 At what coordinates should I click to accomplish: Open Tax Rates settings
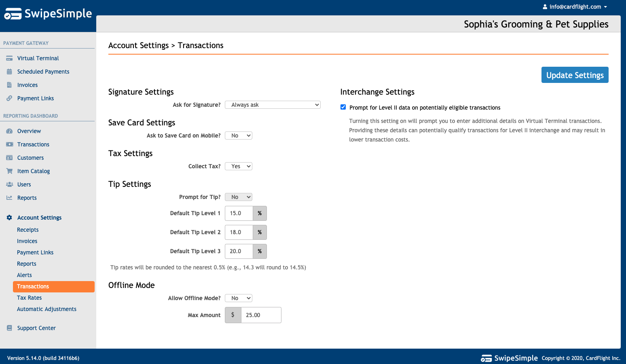tap(30, 298)
